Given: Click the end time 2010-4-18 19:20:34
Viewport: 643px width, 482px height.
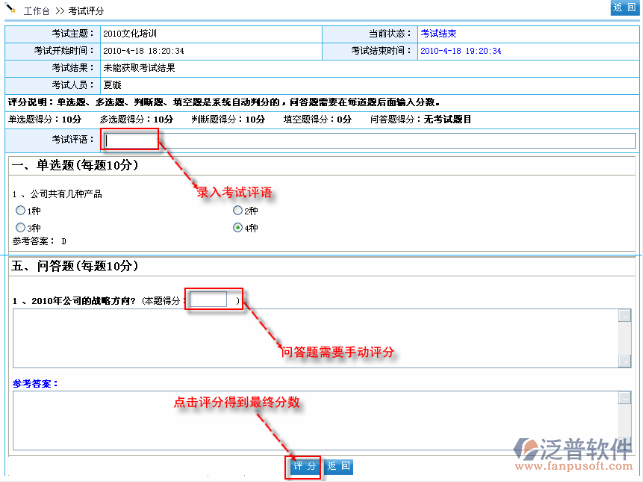Looking at the screenshot, I should point(461,51).
